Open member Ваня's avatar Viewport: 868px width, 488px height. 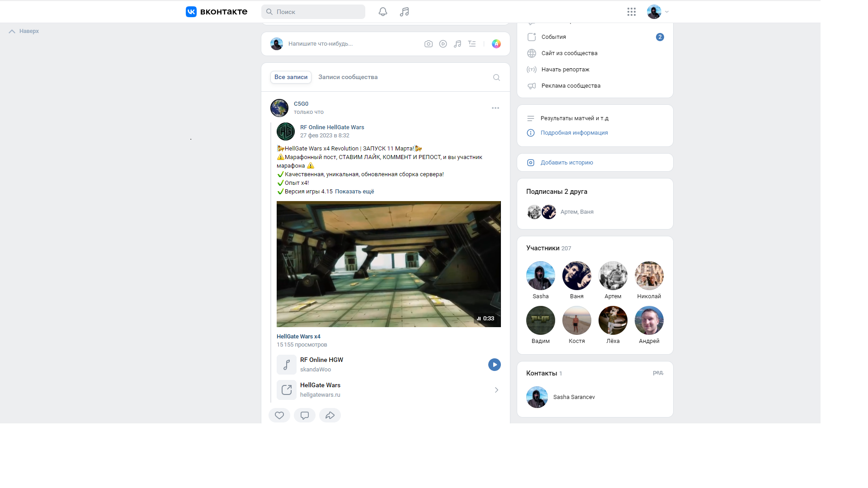pos(577,276)
